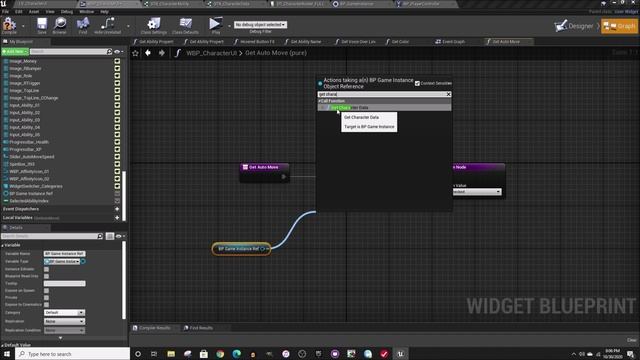Viewport: 640px width, 360px height.
Task: Select Get Character Data action
Action: pos(384,108)
